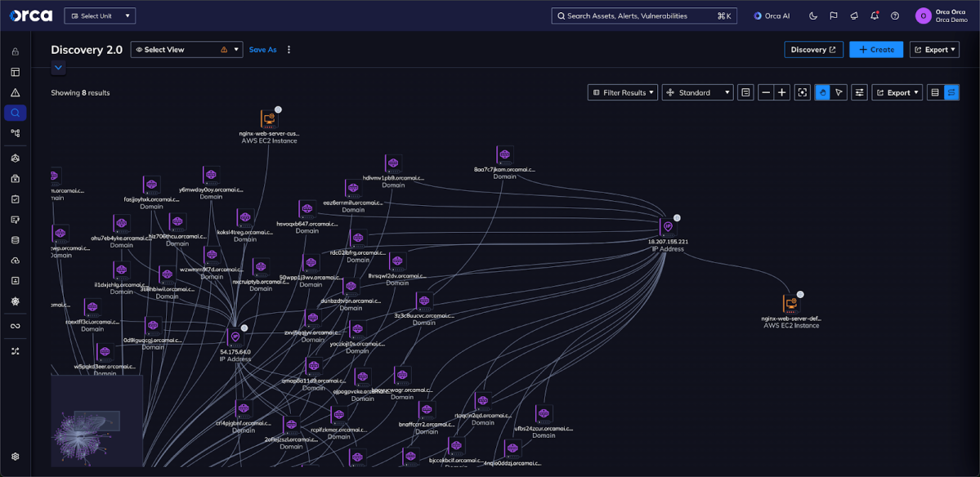Open graph display settings with sliders icon

[860, 91]
